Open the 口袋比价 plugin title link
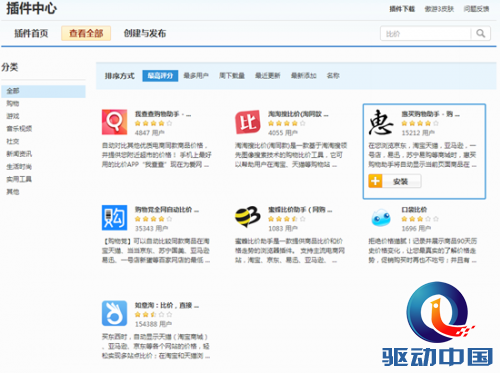The height and width of the screenshot is (373, 500). pos(414,210)
